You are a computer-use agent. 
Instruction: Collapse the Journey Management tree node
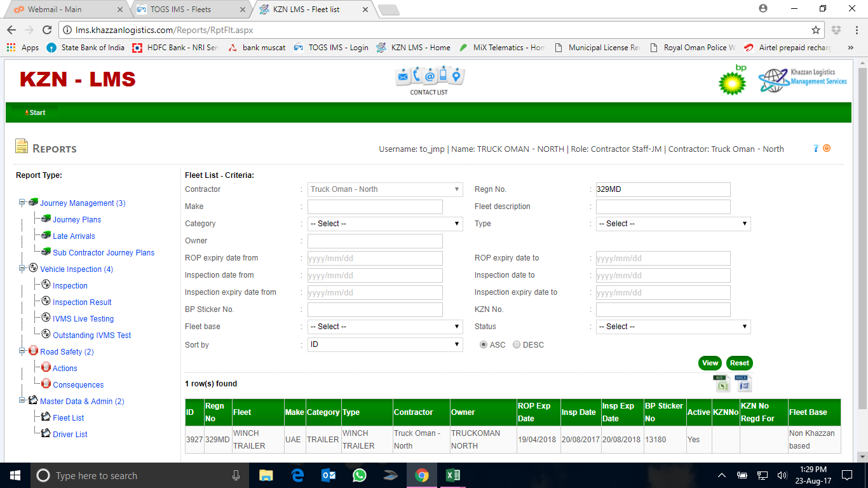coord(22,203)
